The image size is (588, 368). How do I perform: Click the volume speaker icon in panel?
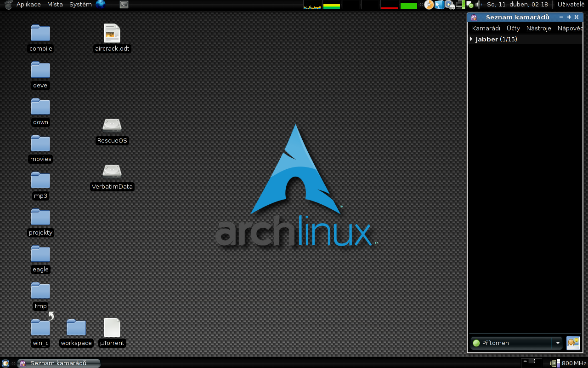478,5
